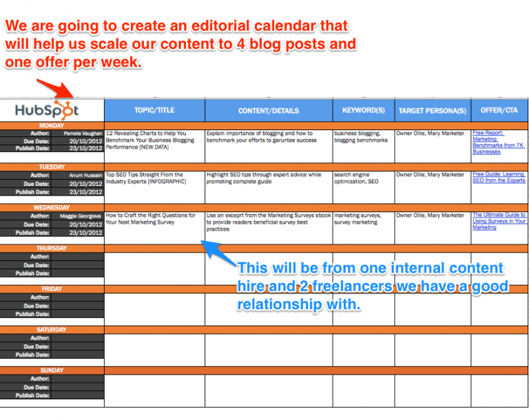Click the Publish Date label under THURSDAY

[x=32, y=273]
